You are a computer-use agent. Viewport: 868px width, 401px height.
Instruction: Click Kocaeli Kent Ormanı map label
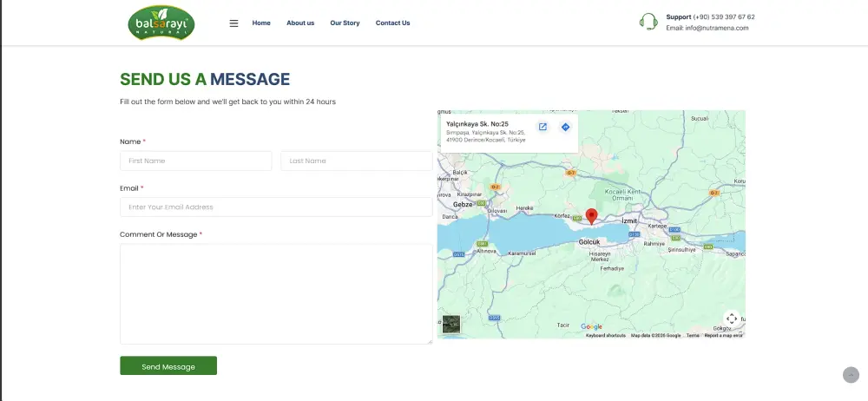tap(622, 194)
